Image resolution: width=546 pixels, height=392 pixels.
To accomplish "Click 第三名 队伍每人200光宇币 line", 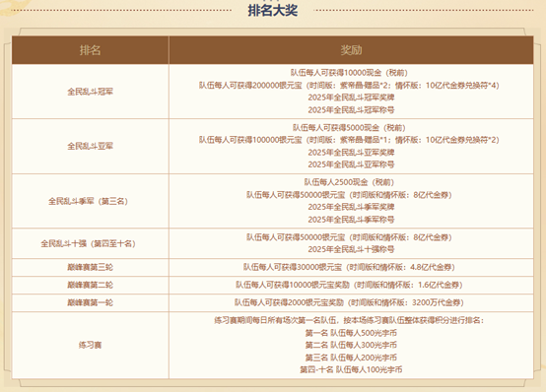I will coord(351,358).
